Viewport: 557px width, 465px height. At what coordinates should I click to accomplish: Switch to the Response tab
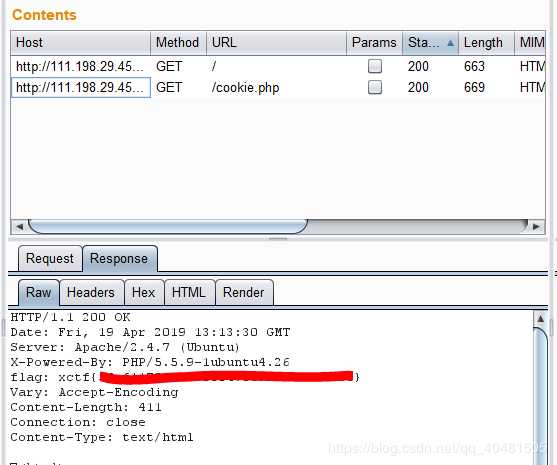[120, 259]
